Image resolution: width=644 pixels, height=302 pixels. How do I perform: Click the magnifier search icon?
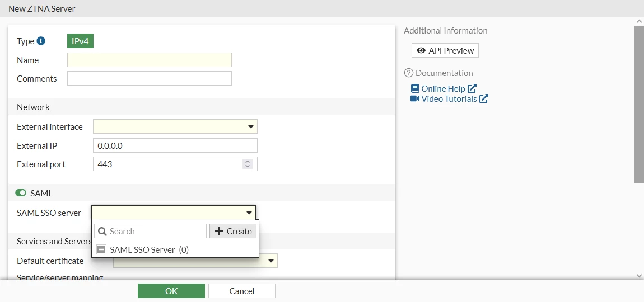[x=102, y=231]
